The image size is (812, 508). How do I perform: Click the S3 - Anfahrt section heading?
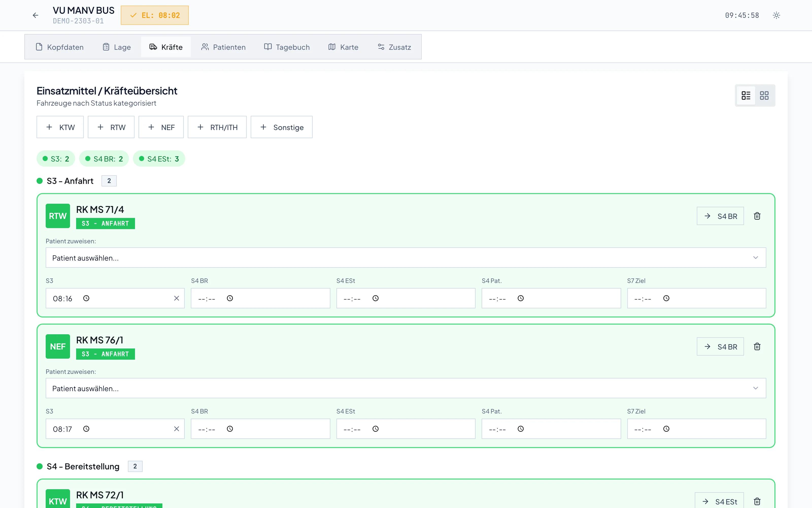click(x=70, y=181)
